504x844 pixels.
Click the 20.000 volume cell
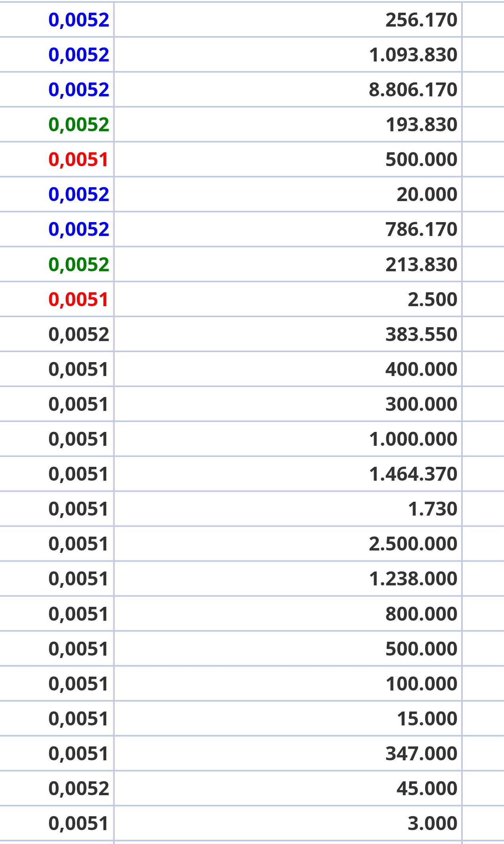427,194
